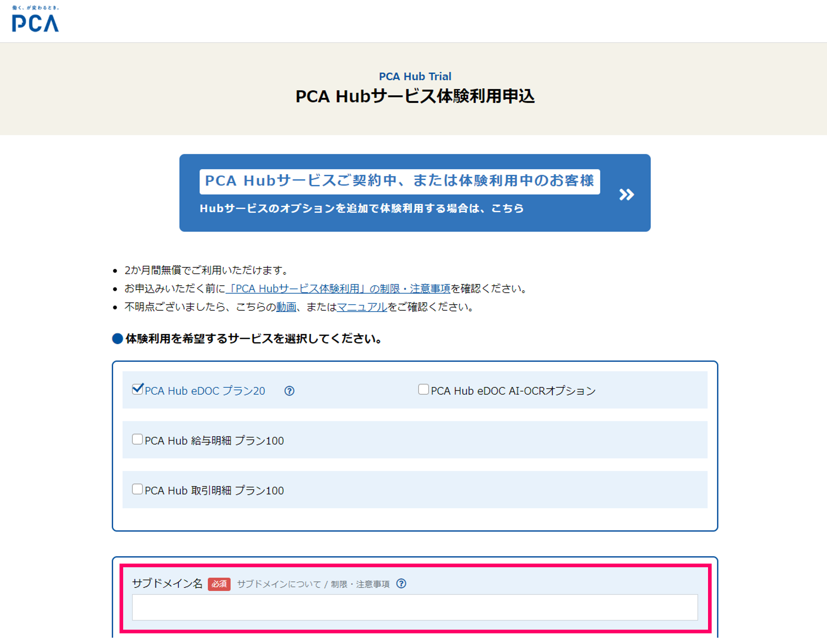Viewport: 827px width, 644px height.
Task: Click help icon beside eDOC プラン20
Action: pyautogui.click(x=289, y=391)
